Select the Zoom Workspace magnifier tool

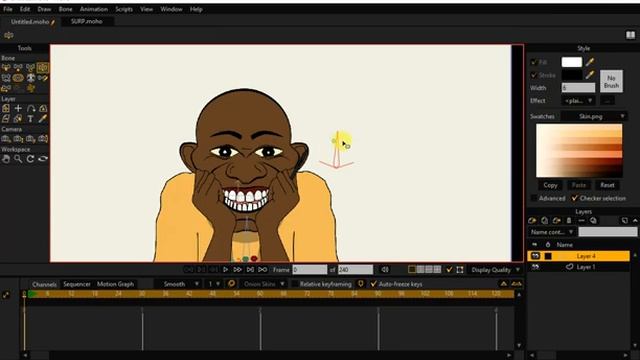pyautogui.click(x=18, y=159)
